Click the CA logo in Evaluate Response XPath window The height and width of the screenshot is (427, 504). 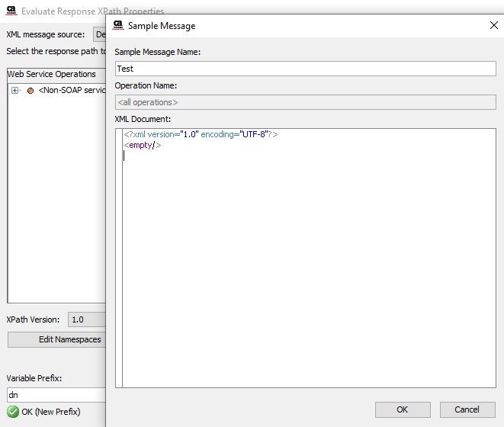point(11,12)
